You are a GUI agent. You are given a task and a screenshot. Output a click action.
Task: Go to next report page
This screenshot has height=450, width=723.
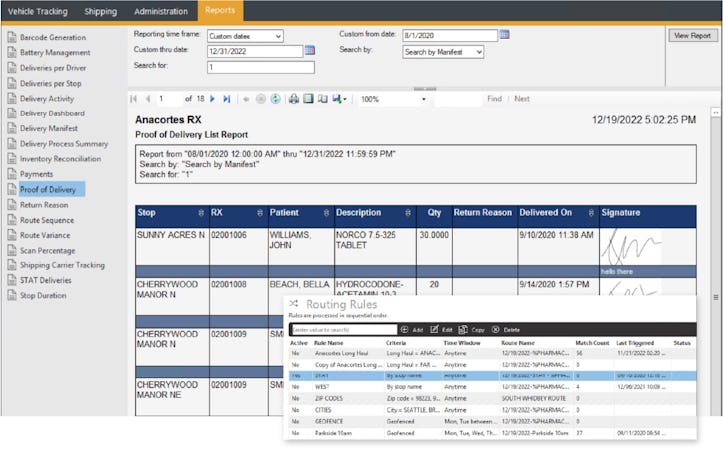[213, 99]
